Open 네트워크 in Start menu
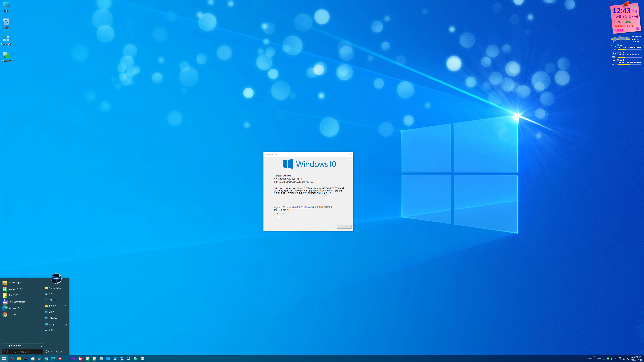 pyautogui.click(x=56, y=318)
